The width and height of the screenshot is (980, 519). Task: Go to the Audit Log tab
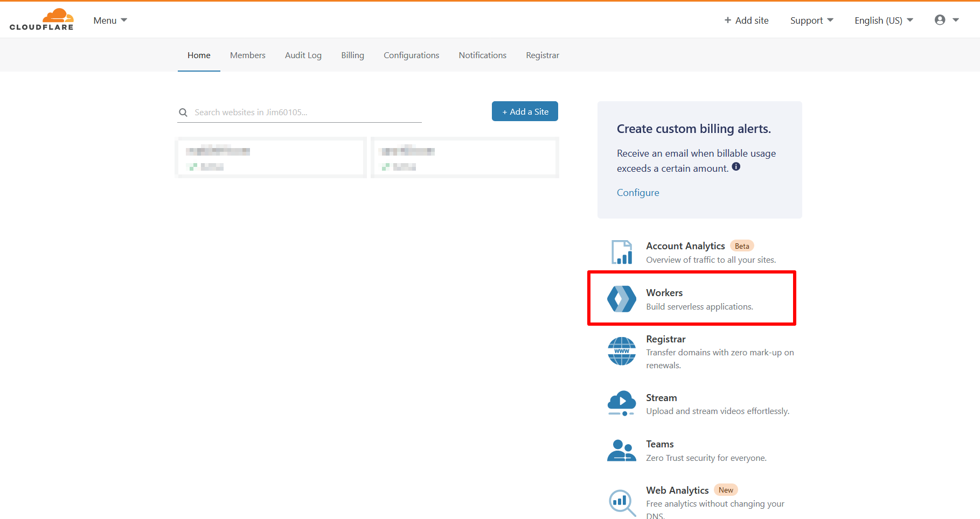(x=303, y=55)
